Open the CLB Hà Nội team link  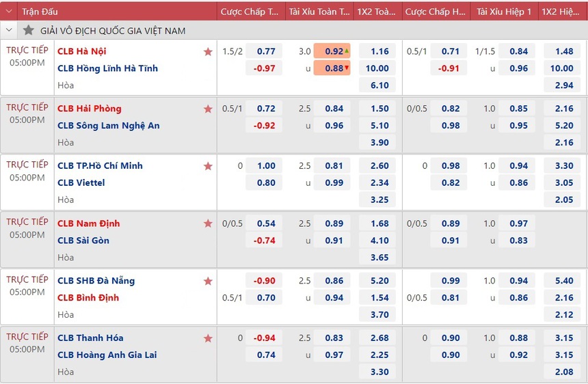81,51
